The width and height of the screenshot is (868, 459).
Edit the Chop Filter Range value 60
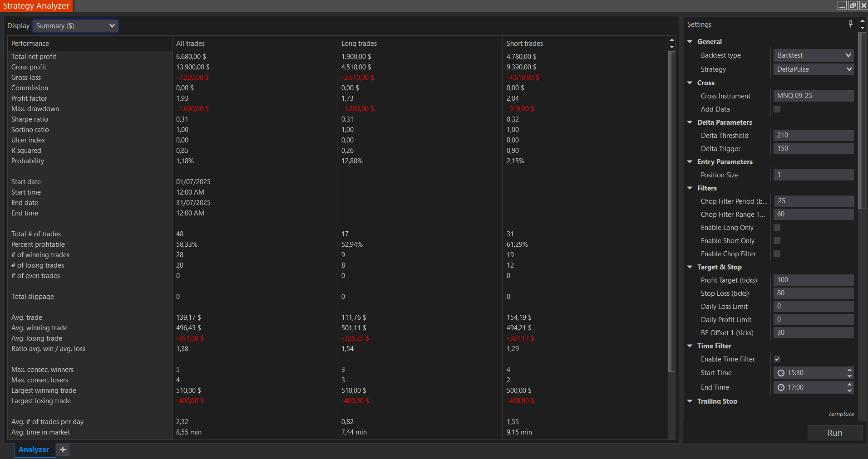pos(814,214)
